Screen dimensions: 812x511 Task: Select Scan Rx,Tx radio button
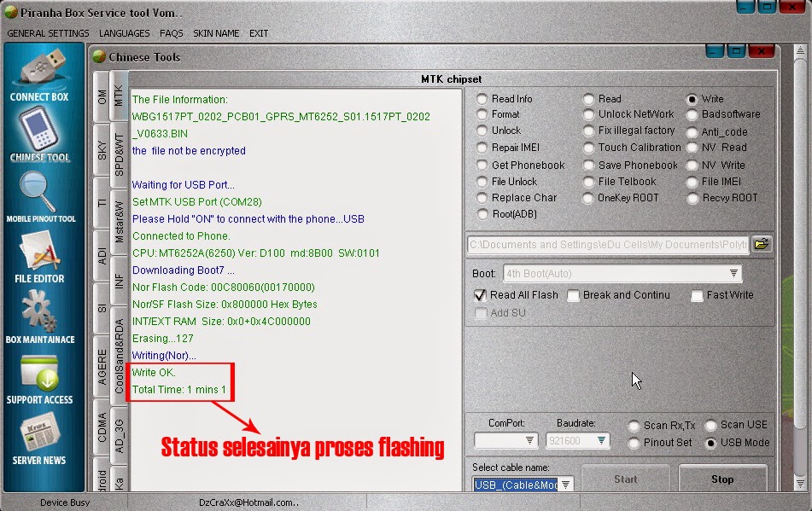[x=634, y=426]
